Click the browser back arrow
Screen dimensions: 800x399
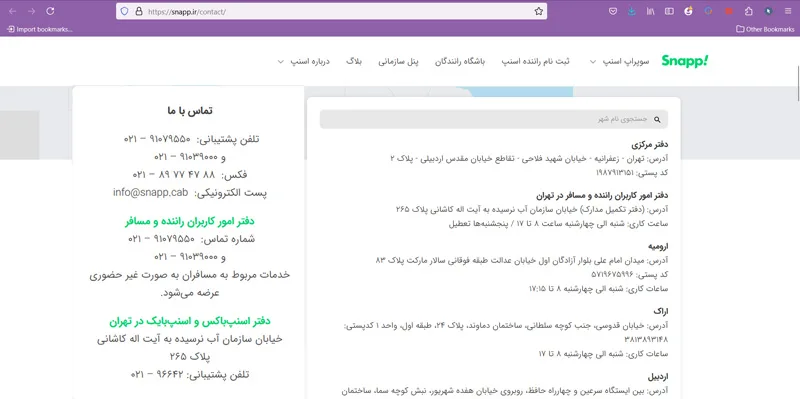[12, 11]
